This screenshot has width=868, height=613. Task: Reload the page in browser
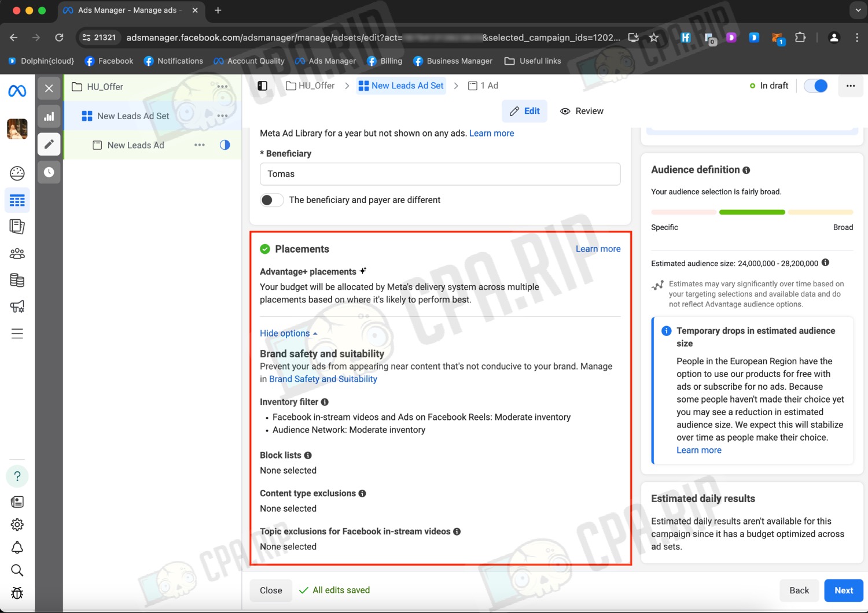tap(59, 38)
